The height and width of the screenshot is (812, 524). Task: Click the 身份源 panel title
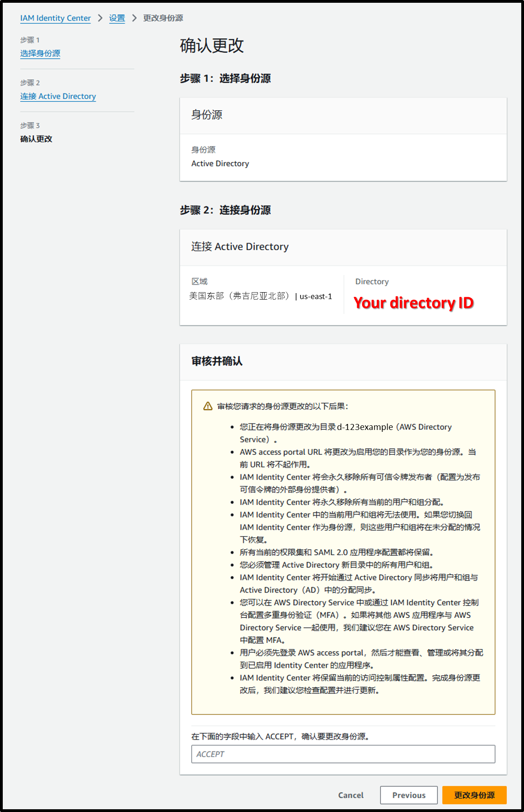207,115
